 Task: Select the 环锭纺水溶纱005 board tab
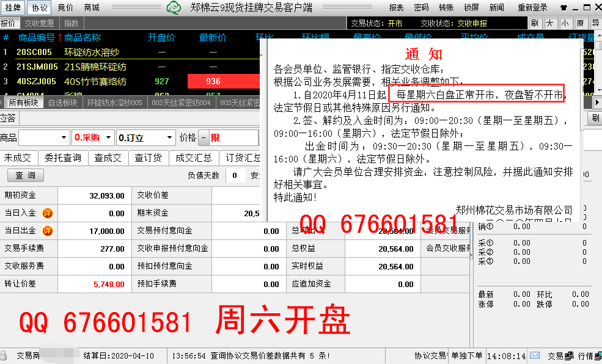[114, 103]
